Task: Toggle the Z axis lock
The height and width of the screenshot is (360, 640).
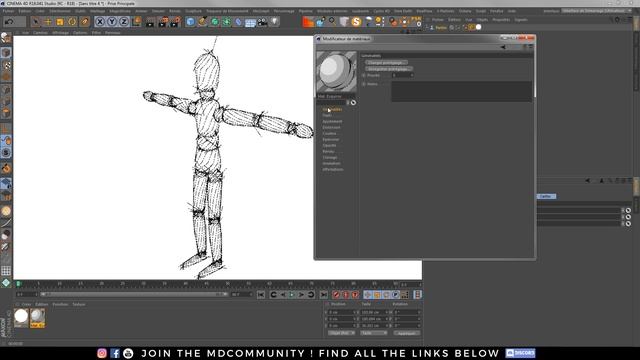Action: tap(124, 21)
